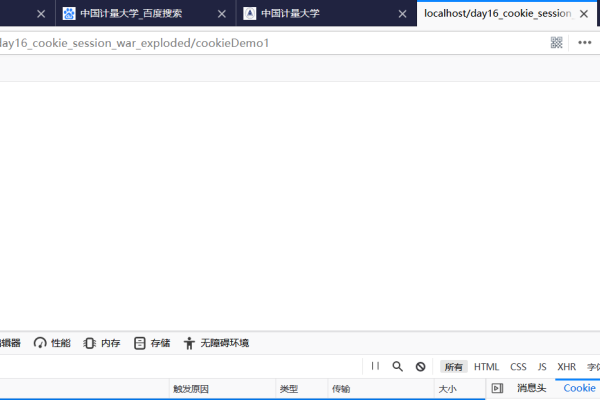Open request blocking with circle-slash icon

tap(421, 367)
